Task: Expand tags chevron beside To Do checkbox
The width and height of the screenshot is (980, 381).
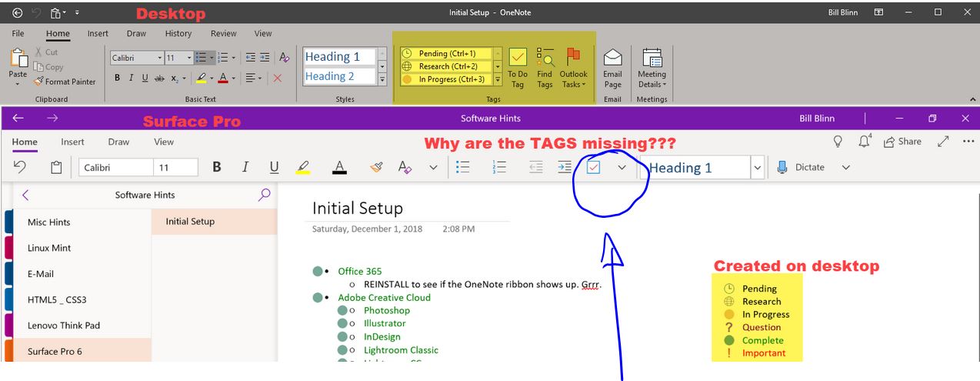Action: click(622, 167)
